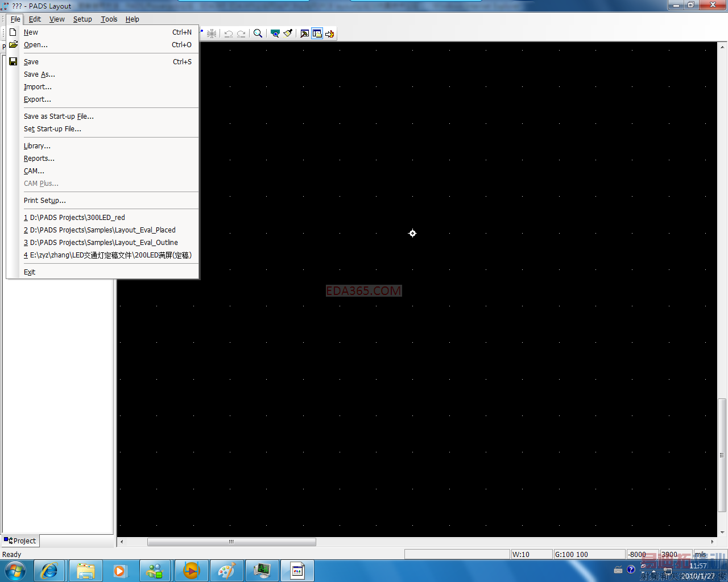Image resolution: width=728 pixels, height=582 pixels.
Task: Click the horizontal scrollbar right arrow
Action: pos(712,542)
